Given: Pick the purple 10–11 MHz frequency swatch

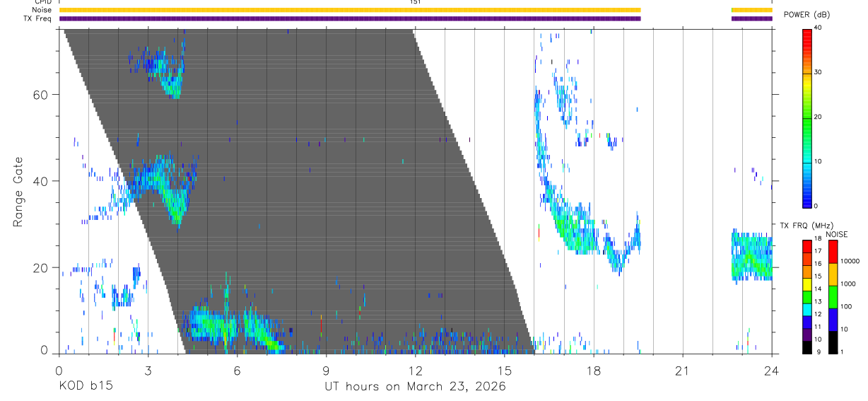Looking at the screenshot, I should tap(807, 333).
